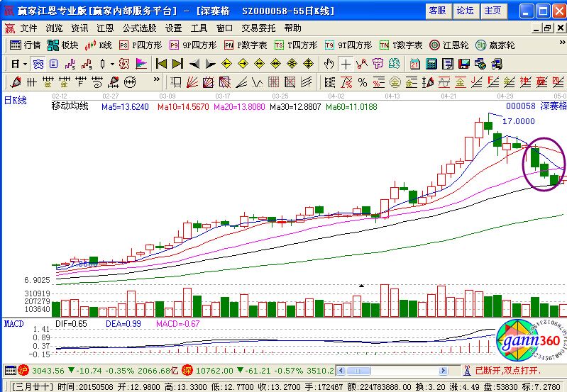Open the 公式选股 menu
This screenshot has width=567, height=392.
[139, 28]
